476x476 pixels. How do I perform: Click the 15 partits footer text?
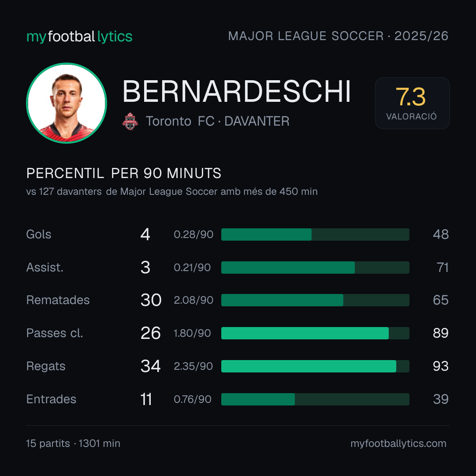pyautogui.click(x=48, y=443)
